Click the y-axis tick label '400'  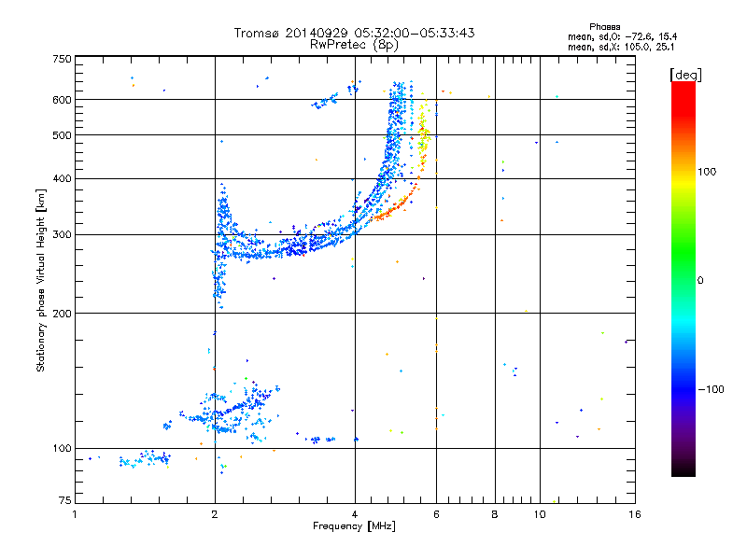[62, 179]
